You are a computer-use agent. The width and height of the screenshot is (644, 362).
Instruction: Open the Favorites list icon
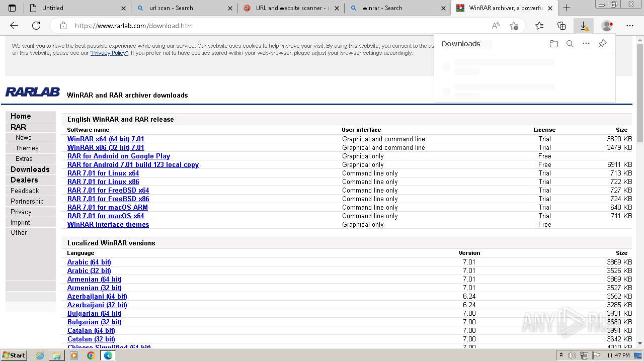[x=539, y=26]
